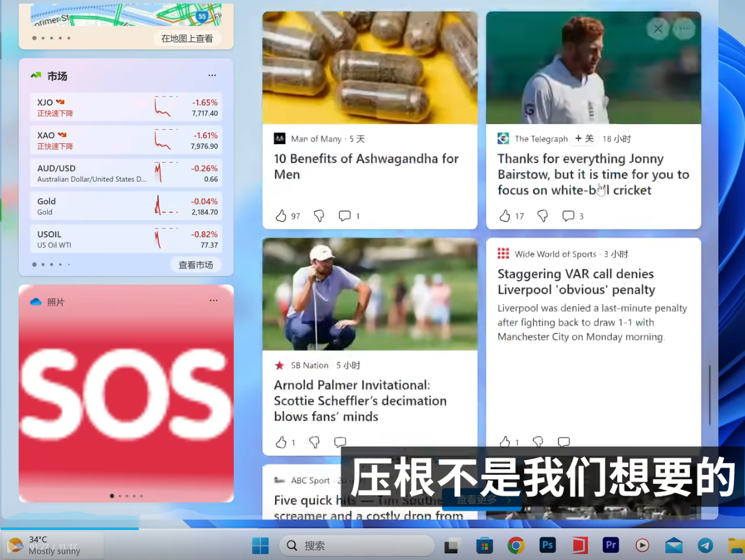
Task: Open the Photos widget more options menu
Action: pyautogui.click(x=213, y=301)
